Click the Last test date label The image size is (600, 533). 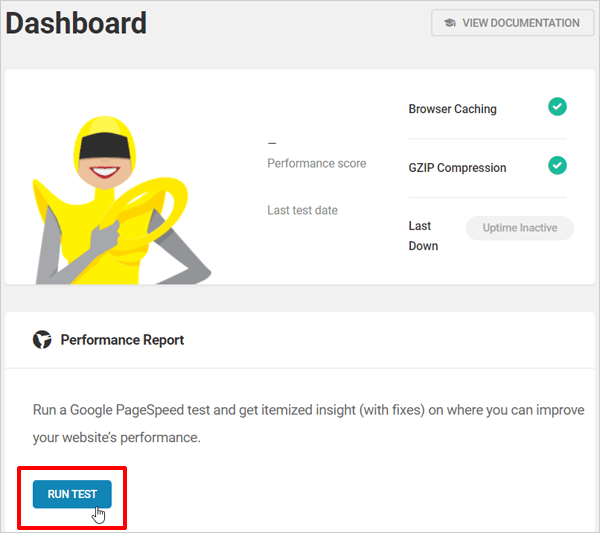(302, 210)
